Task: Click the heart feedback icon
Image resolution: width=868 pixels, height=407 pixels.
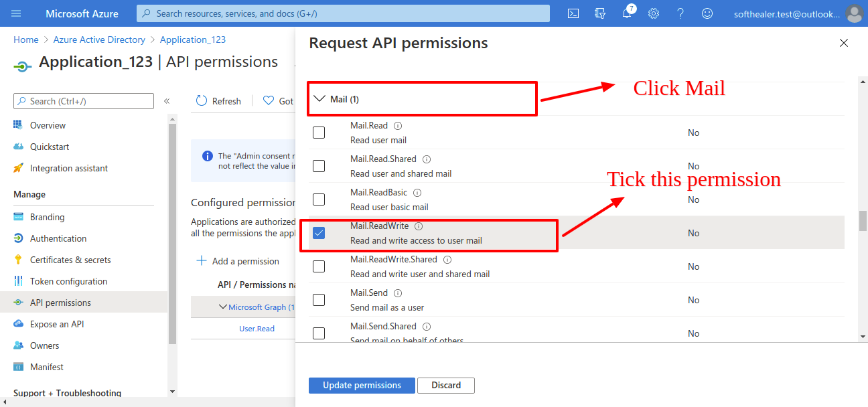Action: pos(269,101)
